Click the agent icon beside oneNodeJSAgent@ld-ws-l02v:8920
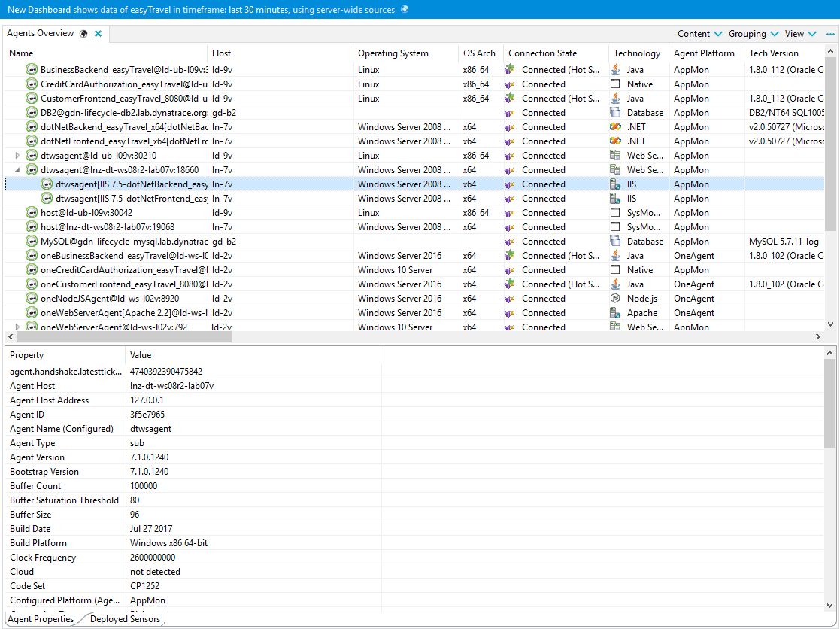 pos(32,299)
